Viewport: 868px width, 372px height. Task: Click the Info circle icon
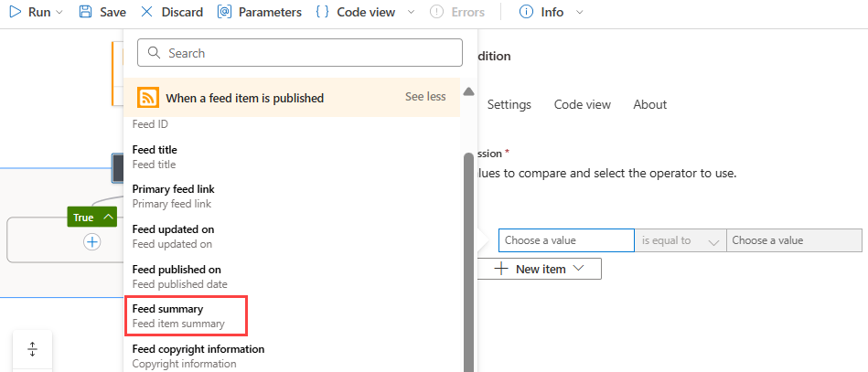point(526,12)
